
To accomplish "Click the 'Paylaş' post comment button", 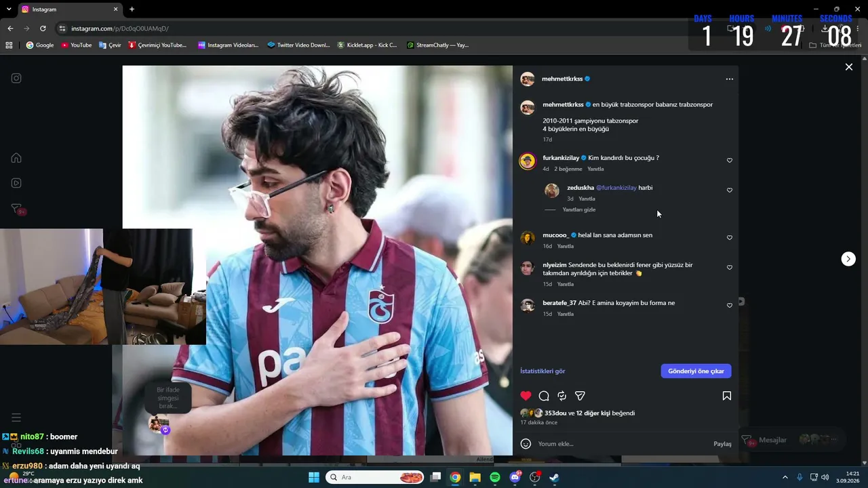I will point(722,444).
